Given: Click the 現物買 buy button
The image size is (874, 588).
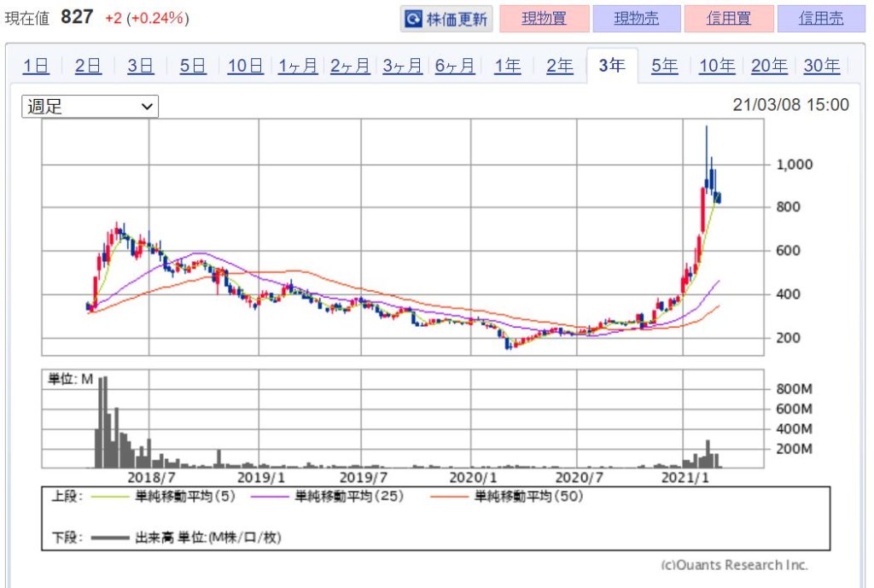Looking at the screenshot, I should pos(544,19).
